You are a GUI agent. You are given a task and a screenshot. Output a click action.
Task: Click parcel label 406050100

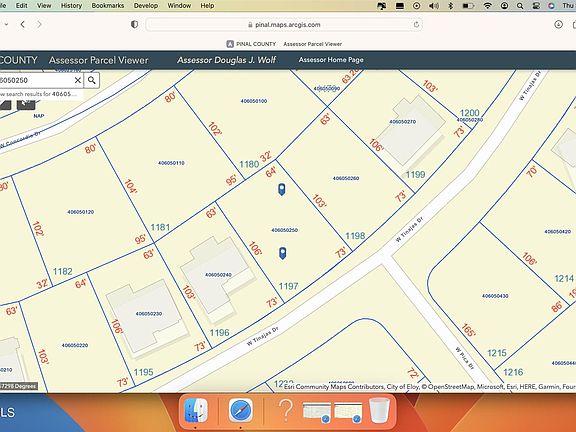[x=254, y=101]
